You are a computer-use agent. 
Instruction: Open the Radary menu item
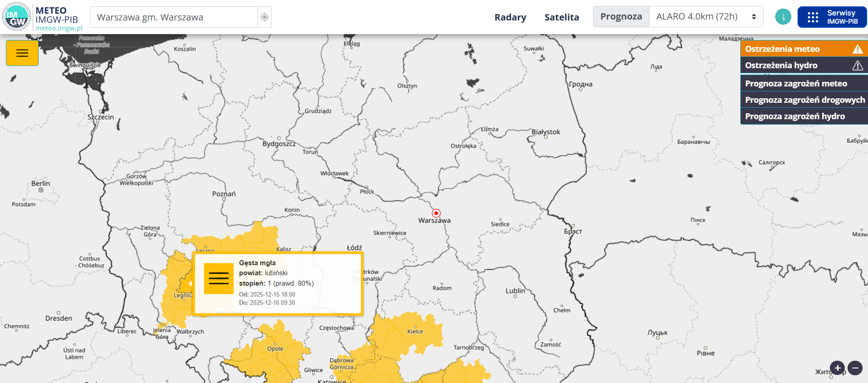510,17
